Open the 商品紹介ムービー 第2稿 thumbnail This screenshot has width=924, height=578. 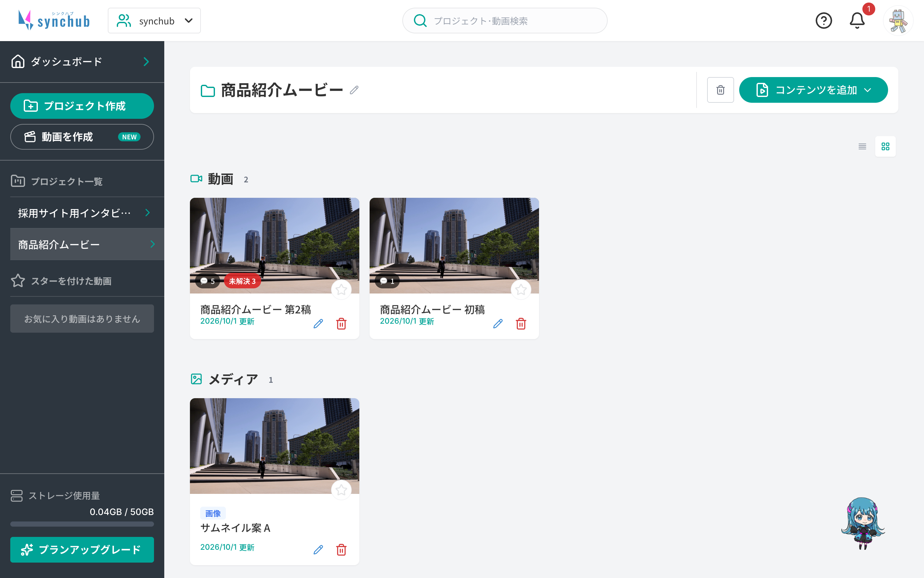[x=275, y=245]
